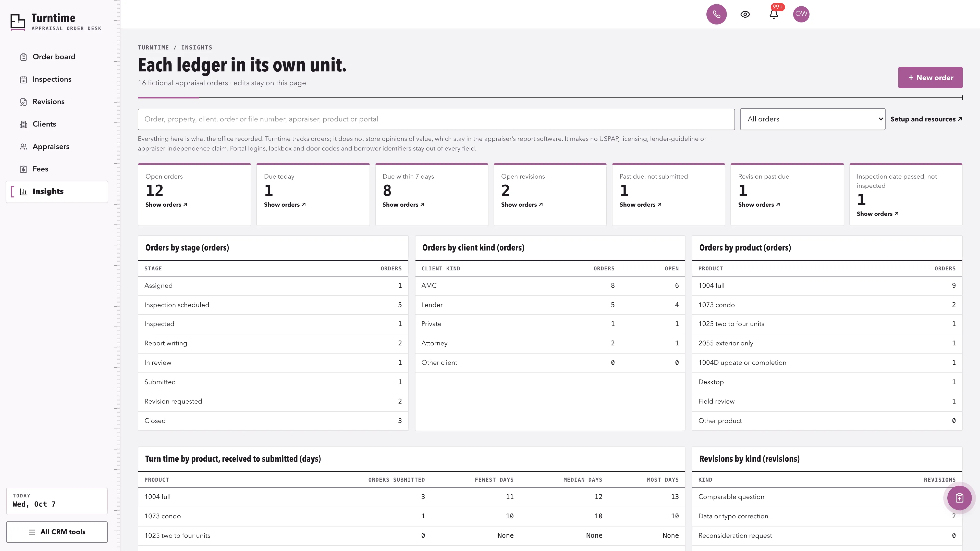Click the Inspections calendar icon
Viewport: 980px width, 551px height.
(23, 80)
